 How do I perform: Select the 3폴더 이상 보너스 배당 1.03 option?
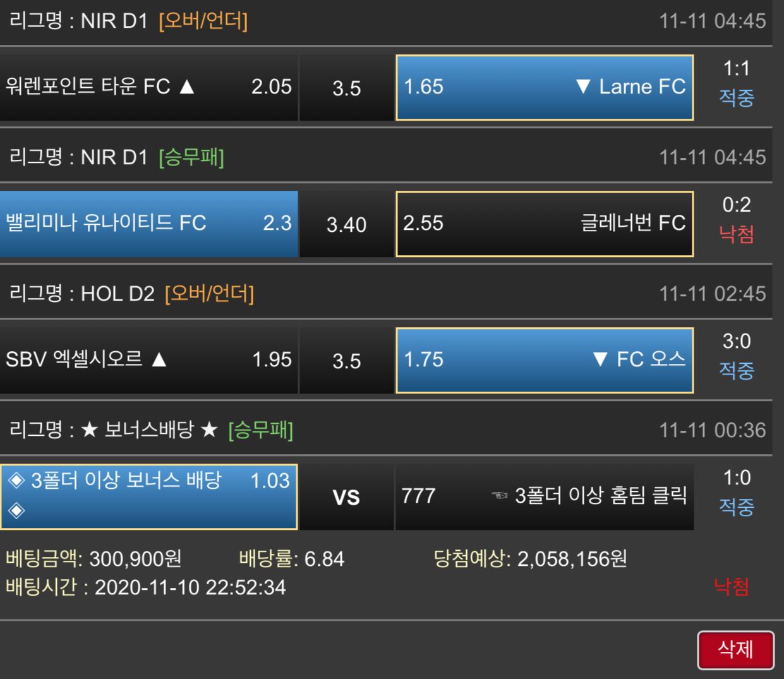[x=148, y=496]
